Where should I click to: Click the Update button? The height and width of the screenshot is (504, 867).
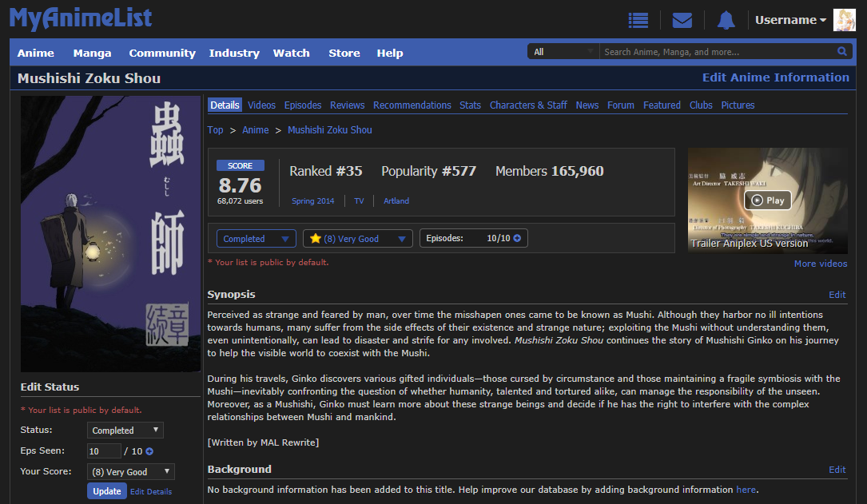107,490
